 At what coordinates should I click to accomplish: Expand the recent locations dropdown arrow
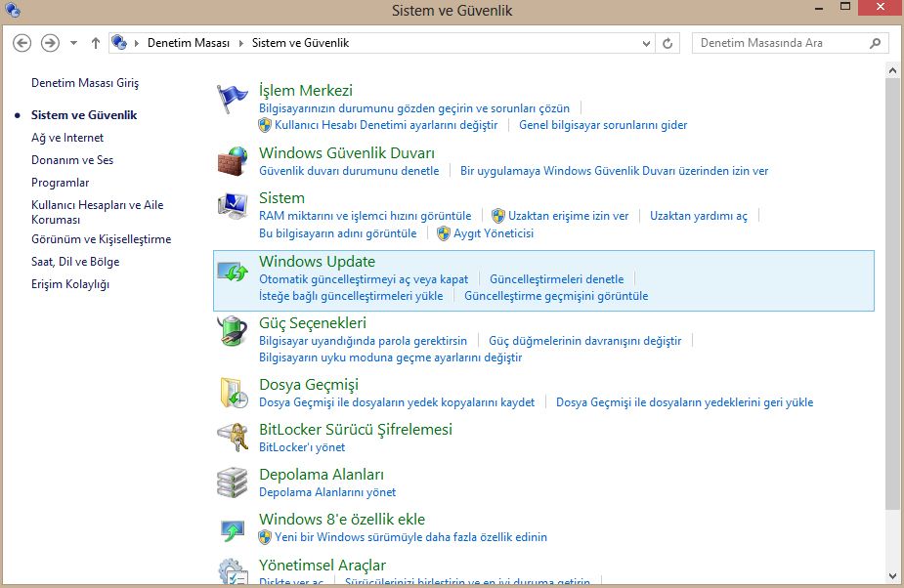tap(74, 43)
